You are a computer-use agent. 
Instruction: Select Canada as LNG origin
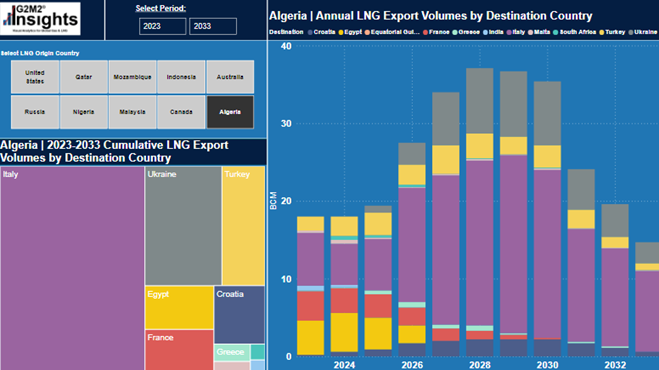point(181,112)
